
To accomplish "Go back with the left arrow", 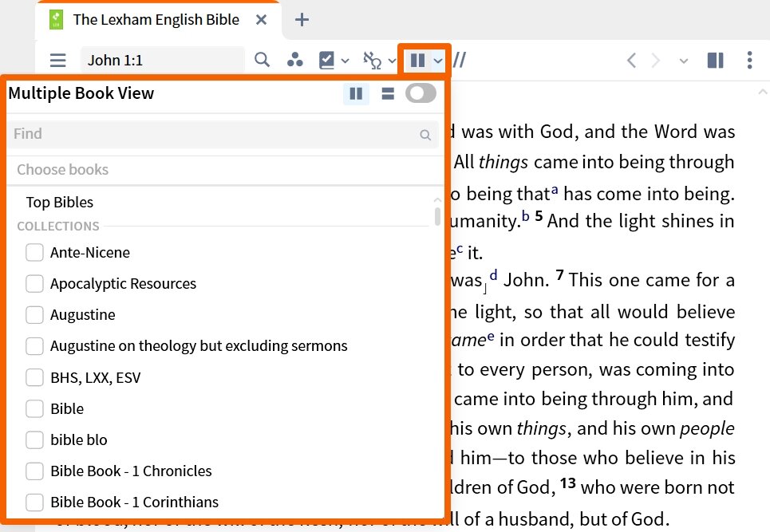I will tap(631, 61).
